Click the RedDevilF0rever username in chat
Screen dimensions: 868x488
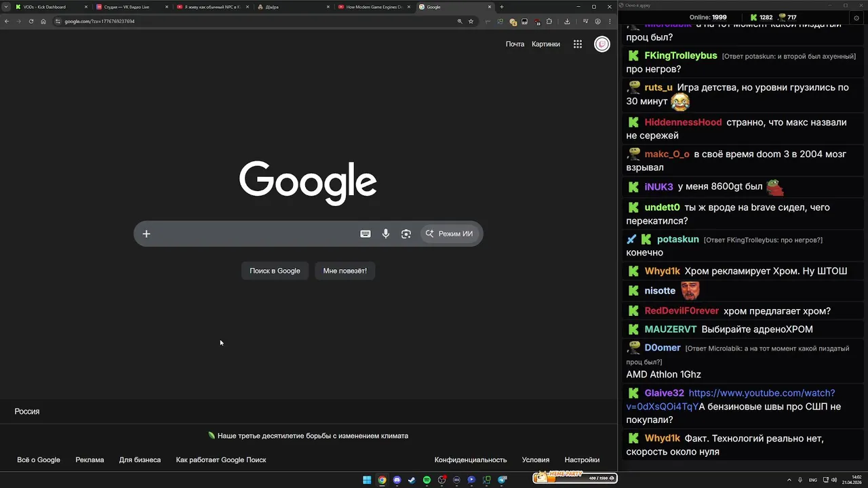[x=682, y=311]
